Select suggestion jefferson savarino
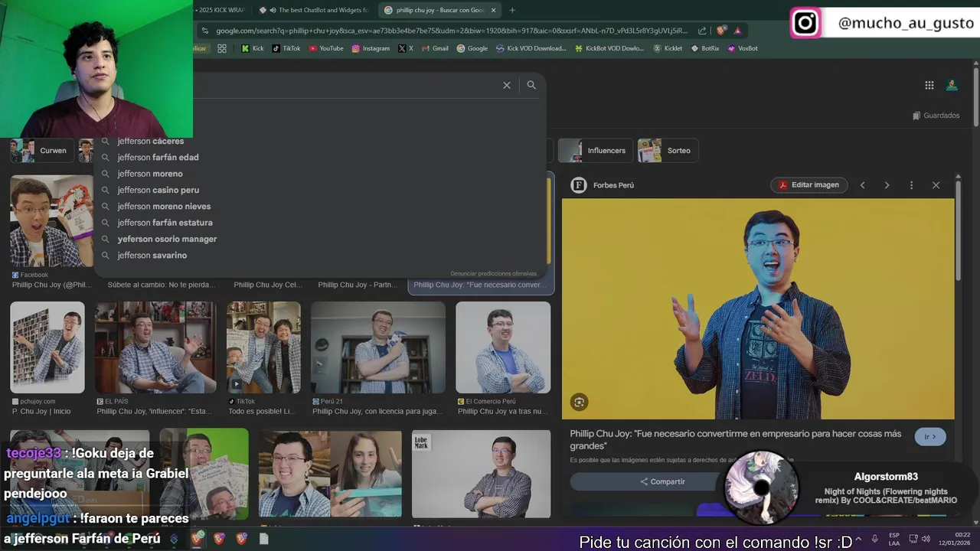Viewport: 980px width, 551px height. [322, 255]
